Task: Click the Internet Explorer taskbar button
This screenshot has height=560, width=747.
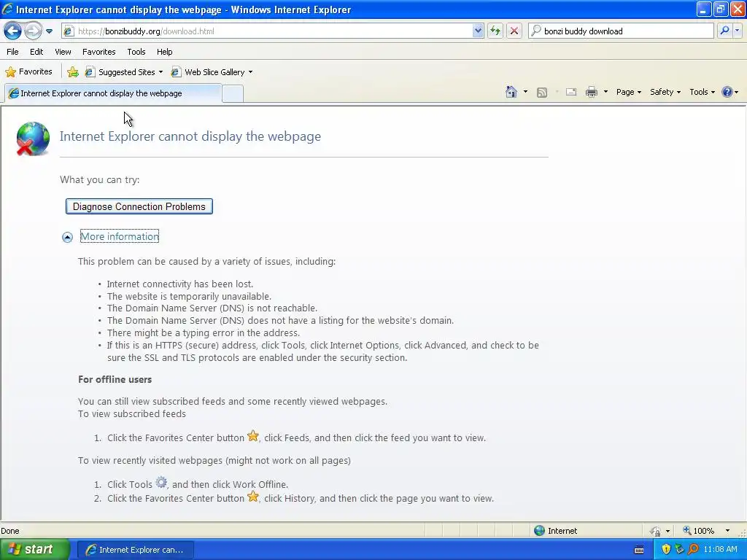Action: 135,550
